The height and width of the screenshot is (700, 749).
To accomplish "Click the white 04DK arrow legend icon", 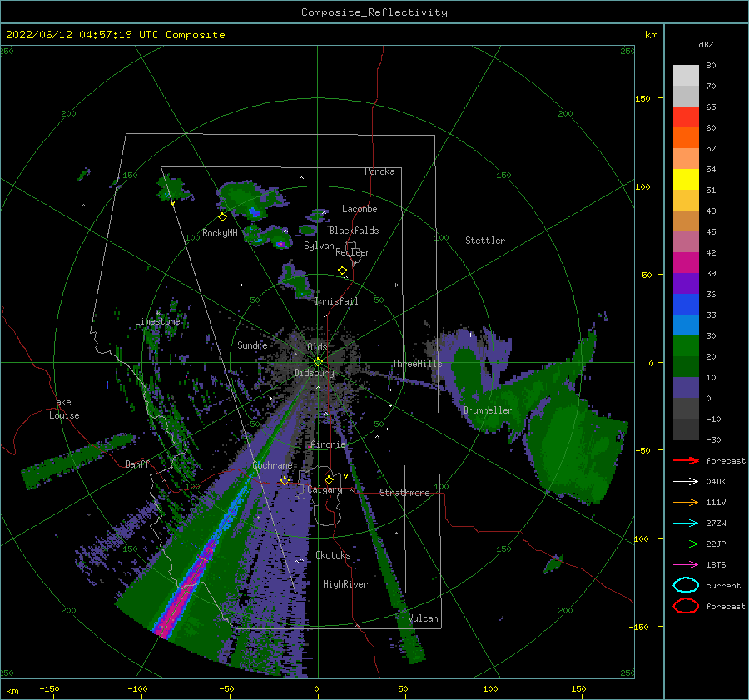I will click(x=686, y=482).
